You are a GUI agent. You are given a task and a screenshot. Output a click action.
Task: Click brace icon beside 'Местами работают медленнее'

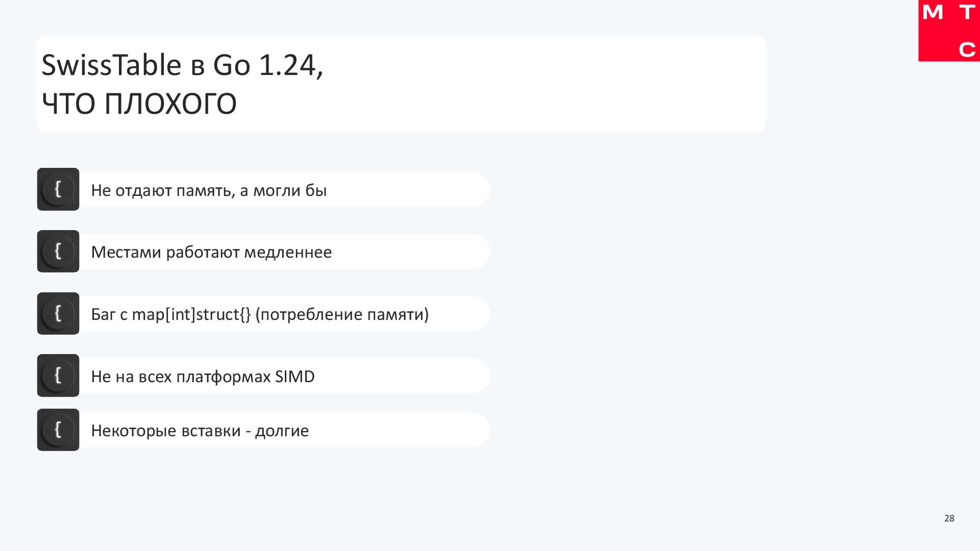point(58,251)
